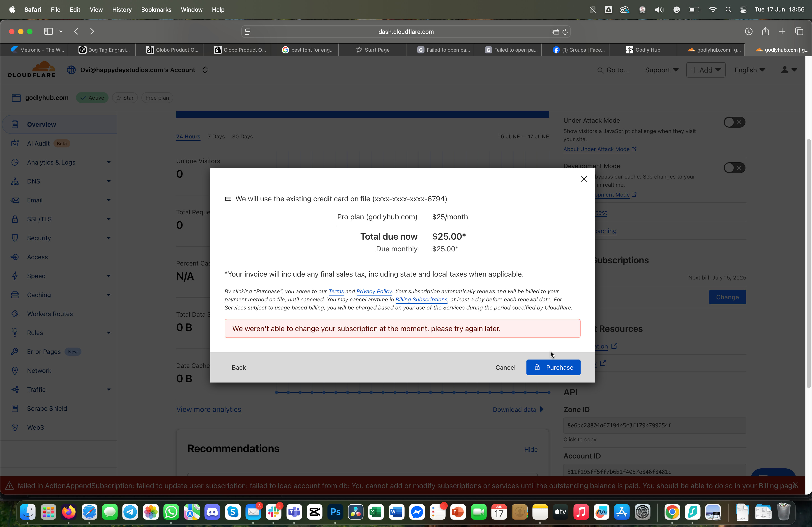Viewport: 812px width, 527px height.
Task: Expand the DNS sidebar section
Action: pyautogui.click(x=108, y=181)
